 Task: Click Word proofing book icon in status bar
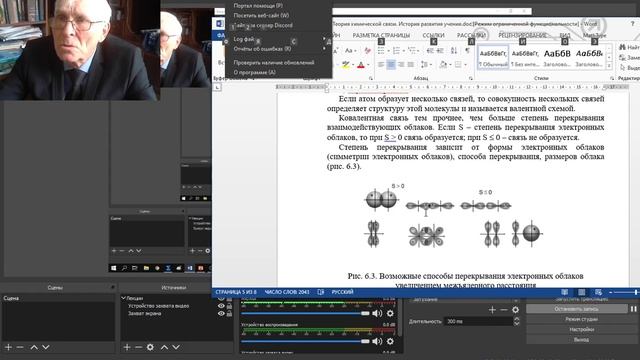321,292
